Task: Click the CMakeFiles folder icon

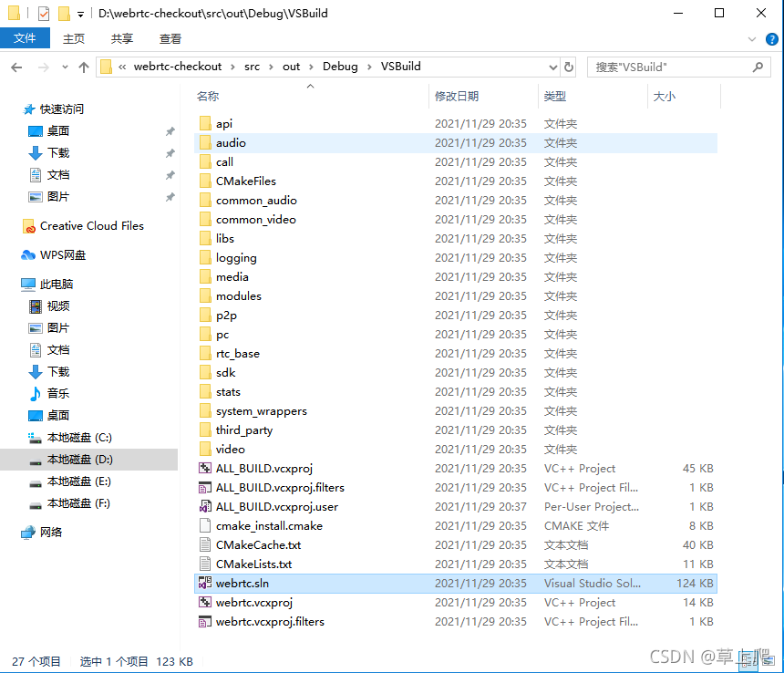Action: tap(205, 181)
